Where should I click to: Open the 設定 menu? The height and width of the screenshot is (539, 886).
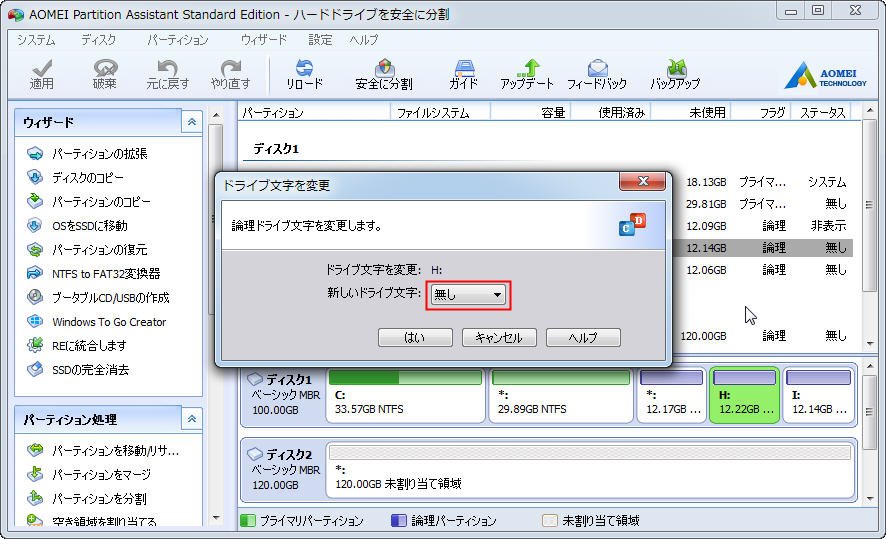click(320, 40)
